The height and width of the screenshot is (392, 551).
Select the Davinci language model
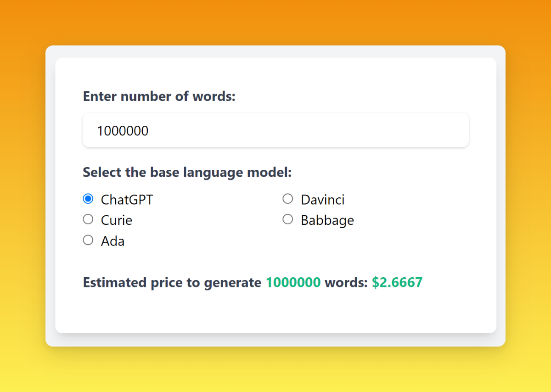click(287, 198)
